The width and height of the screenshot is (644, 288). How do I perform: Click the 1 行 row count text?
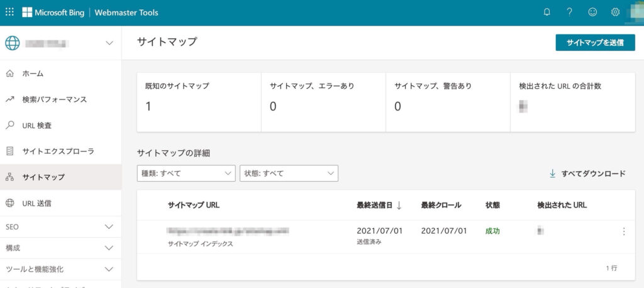611,268
